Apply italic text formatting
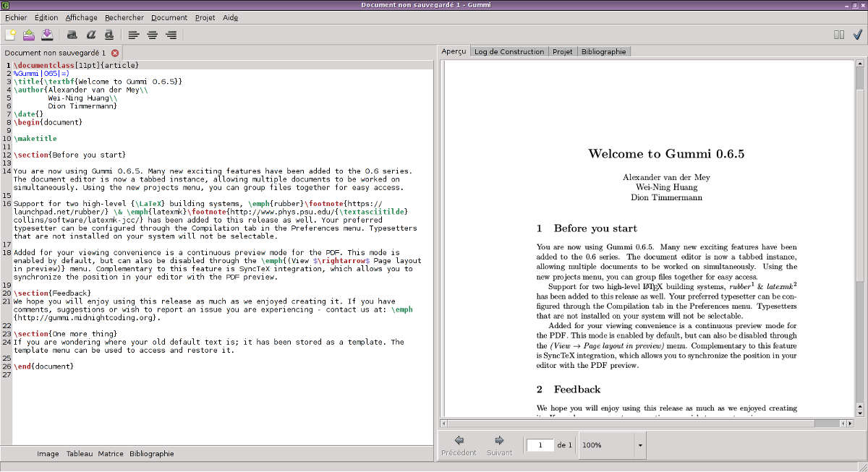868x472 pixels. (90, 34)
